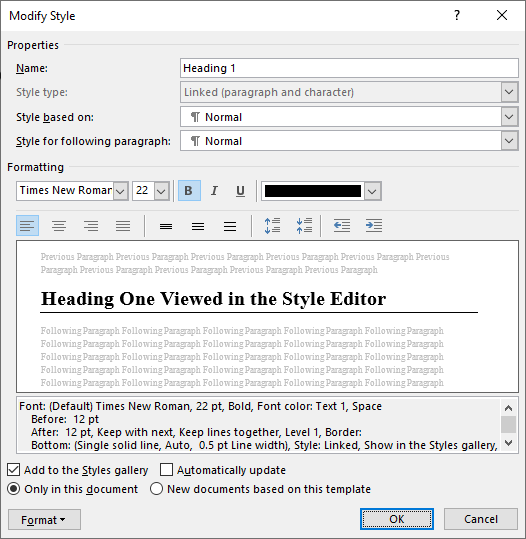This screenshot has height=539, width=526.
Task: Open the Format menu button
Action: (x=44, y=520)
